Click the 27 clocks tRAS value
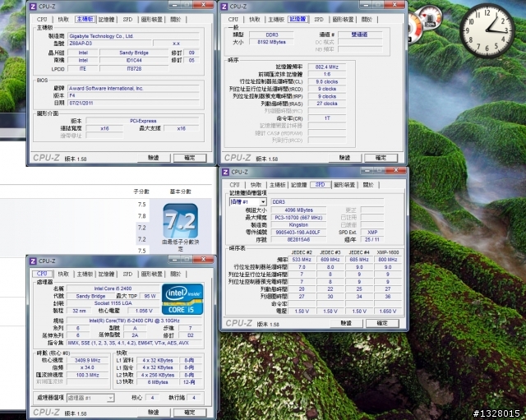526x420 pixels. (x=327, y=104)
